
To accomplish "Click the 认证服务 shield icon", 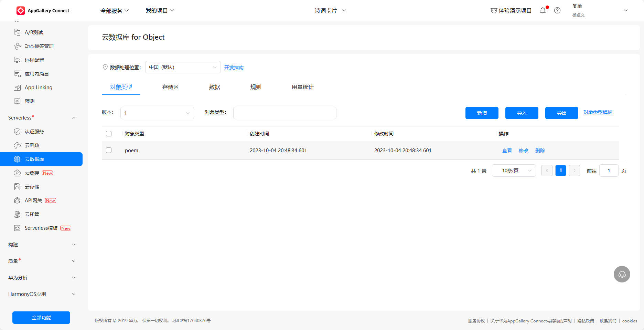I will (x=17, y=132).
